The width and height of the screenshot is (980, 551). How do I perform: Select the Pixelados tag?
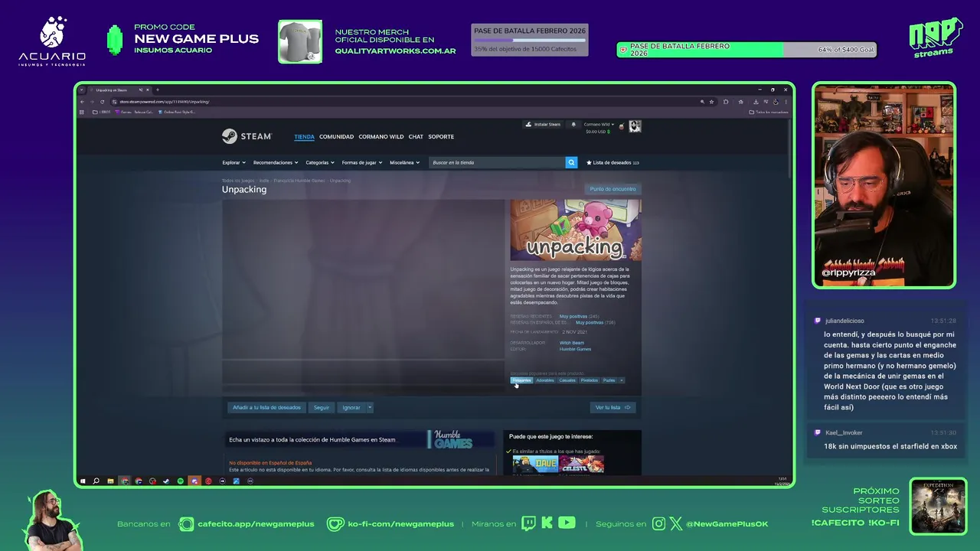589,380
